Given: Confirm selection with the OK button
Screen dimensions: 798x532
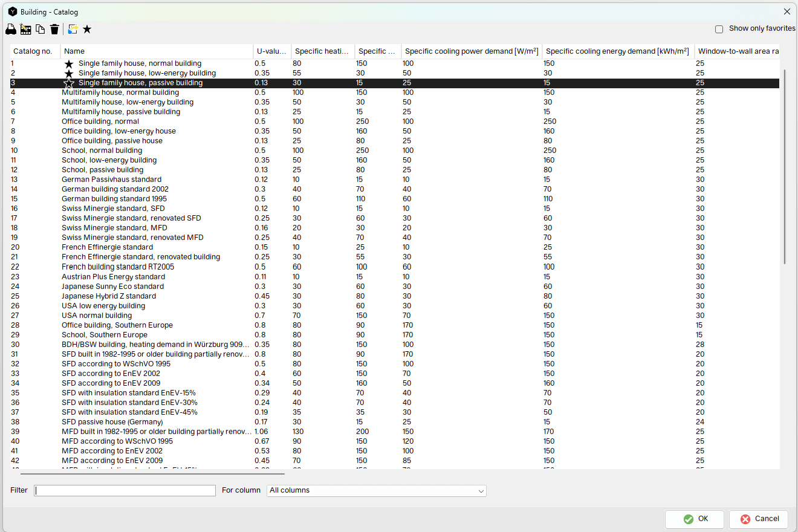Looking at the screenshot, I should 694,519.
